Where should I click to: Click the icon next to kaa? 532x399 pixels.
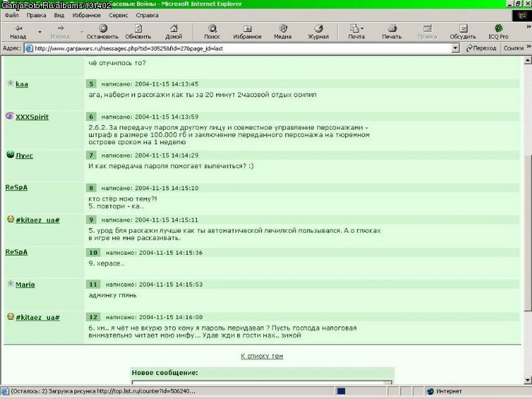point(10,83)
